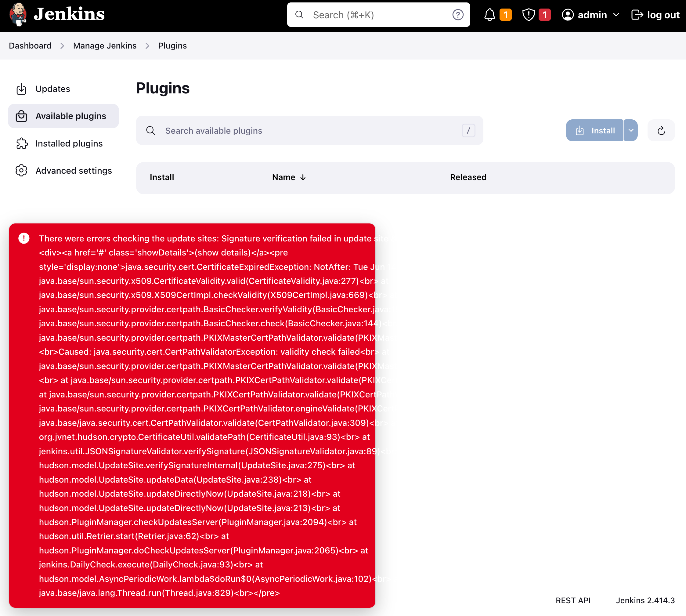686x616 pixels.
Task: Sort plugins by Released column
Action: click(x=468, y=177)
